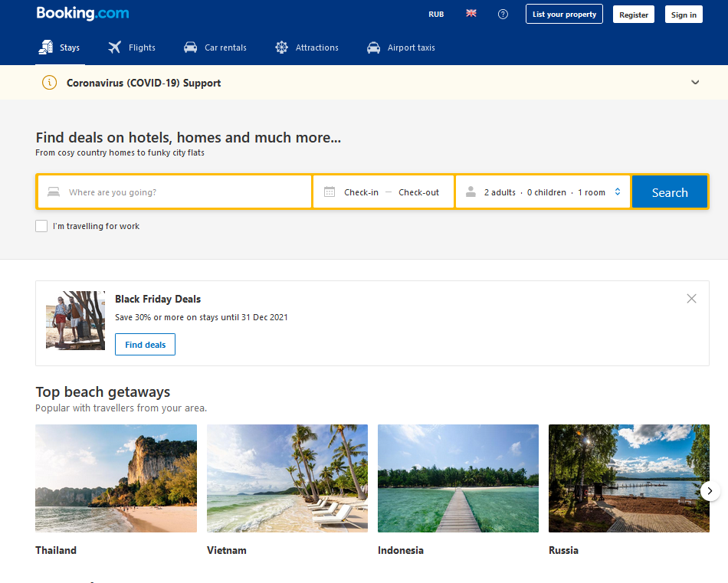Open the Vietnam beach photo
Screen dimensions: 728x583
tap(287, 478)
